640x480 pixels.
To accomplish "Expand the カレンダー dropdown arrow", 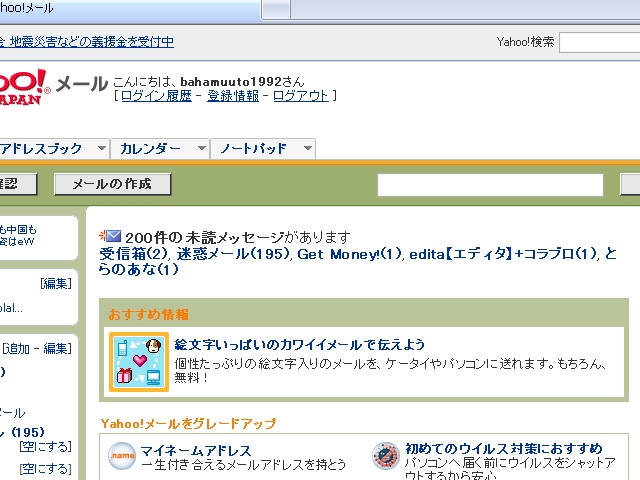I will [x=201, y=148].
